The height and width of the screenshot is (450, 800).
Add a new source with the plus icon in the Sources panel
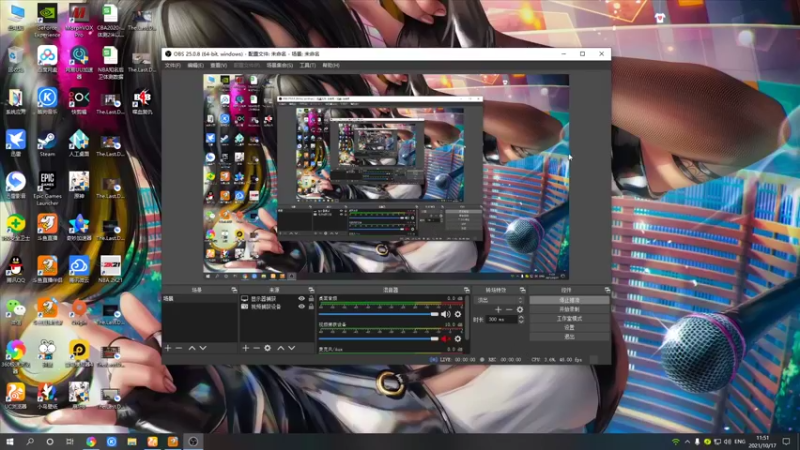pyautogui.click(x=245, y=348)
